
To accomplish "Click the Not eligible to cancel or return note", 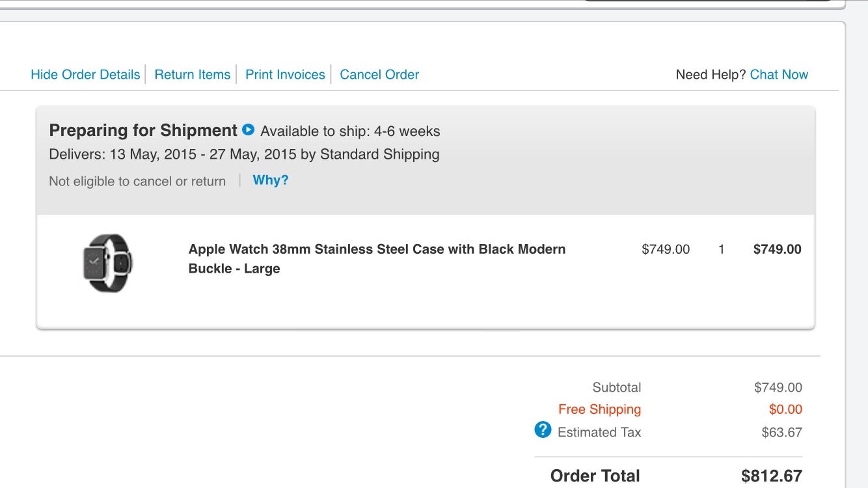I will click(x=137, y=182).
